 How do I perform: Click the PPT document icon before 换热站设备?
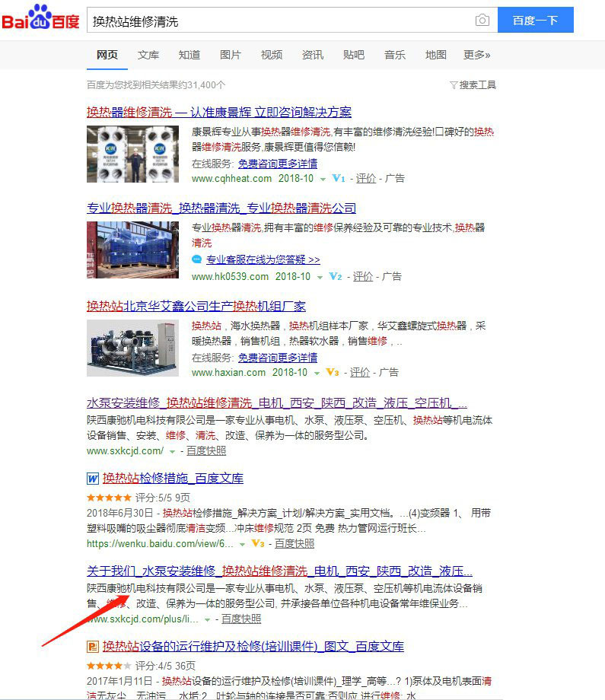click(x=92, y=647)
